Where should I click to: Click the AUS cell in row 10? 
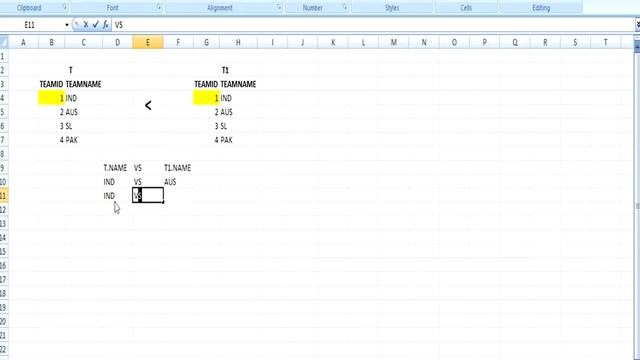(178, 182)
